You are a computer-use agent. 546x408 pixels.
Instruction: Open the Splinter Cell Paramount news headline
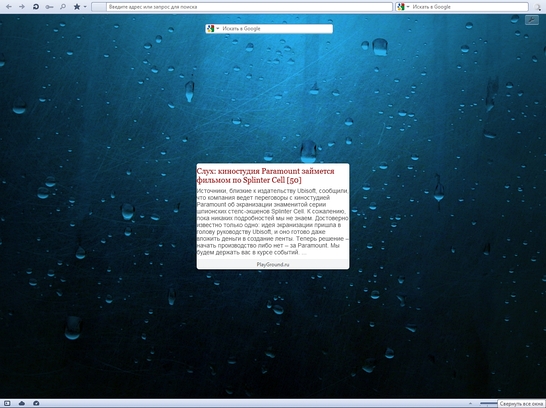265,175
